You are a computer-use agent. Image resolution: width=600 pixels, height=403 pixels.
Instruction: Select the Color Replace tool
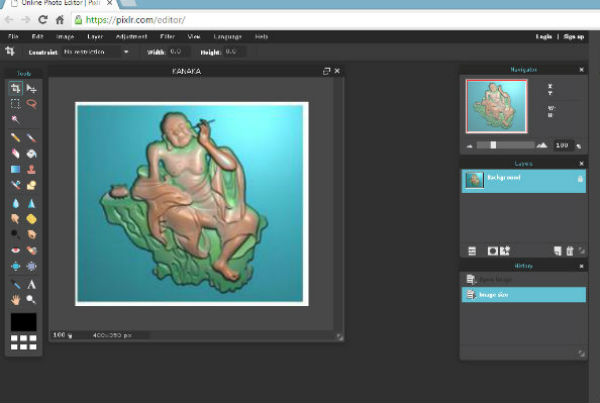(x=15, y=185)
